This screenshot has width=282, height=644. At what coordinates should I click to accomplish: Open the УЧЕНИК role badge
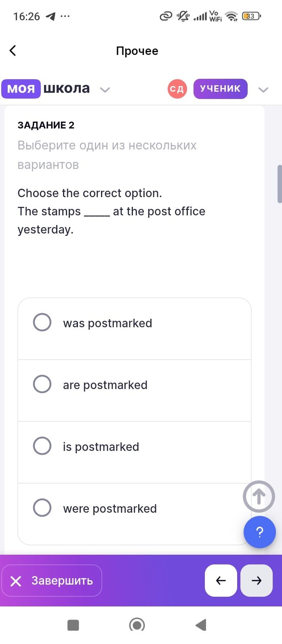221,89
